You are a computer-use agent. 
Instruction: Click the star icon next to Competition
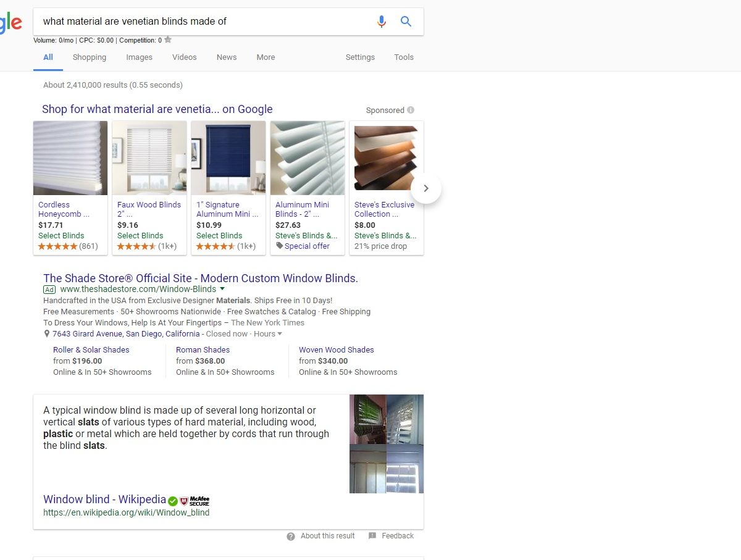click(x=168, y=40)
